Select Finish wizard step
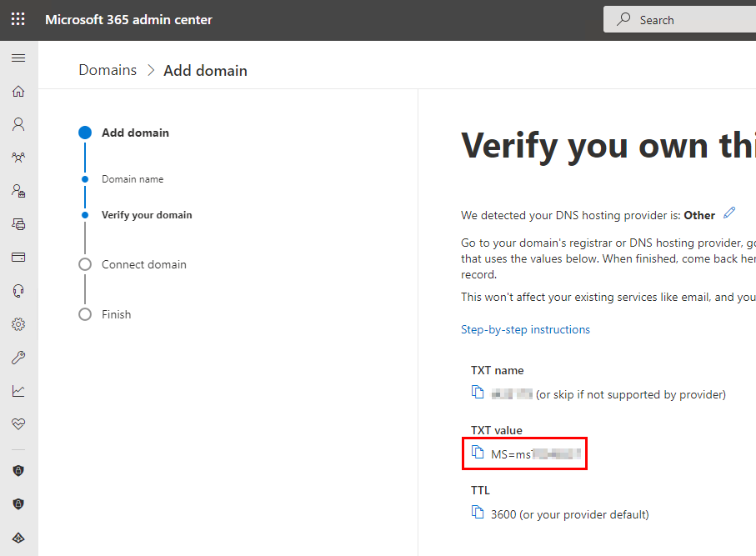This screenshot has width=756, height=556. tap(116, 314)
